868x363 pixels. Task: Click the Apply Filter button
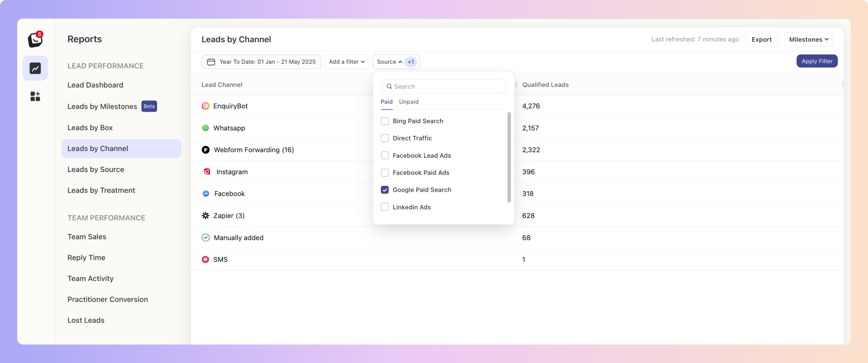817,61
